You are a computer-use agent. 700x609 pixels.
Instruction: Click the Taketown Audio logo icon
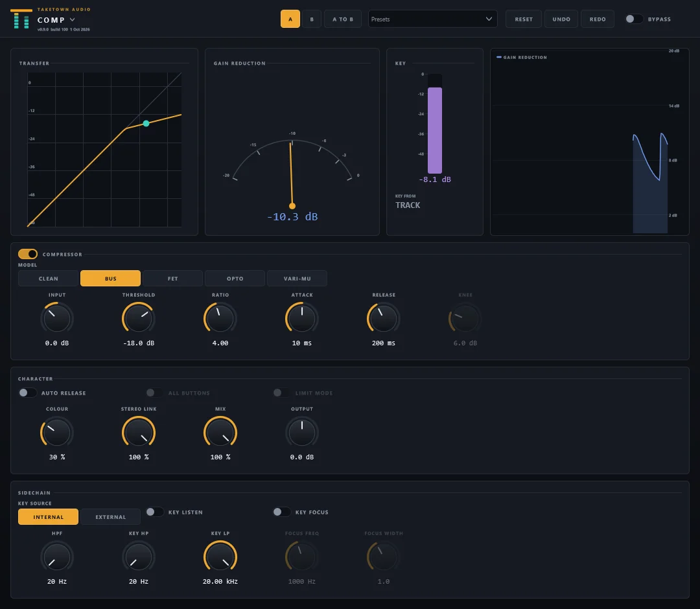tap(21, 19)
